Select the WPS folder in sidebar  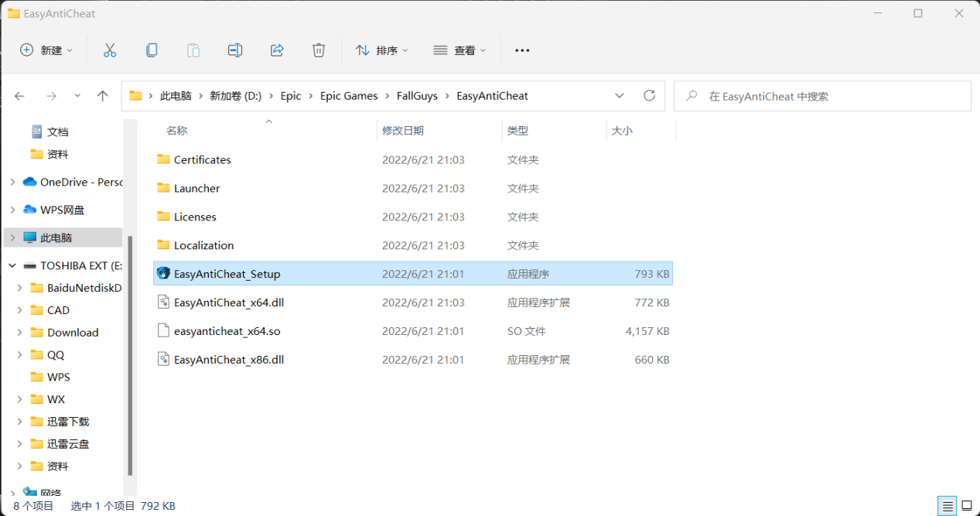(x=59, y=378)
